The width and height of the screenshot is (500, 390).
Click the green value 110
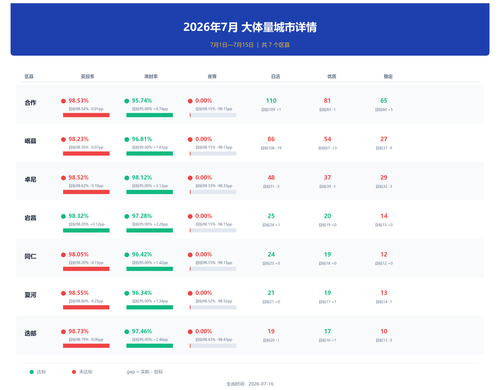(271, 101)
